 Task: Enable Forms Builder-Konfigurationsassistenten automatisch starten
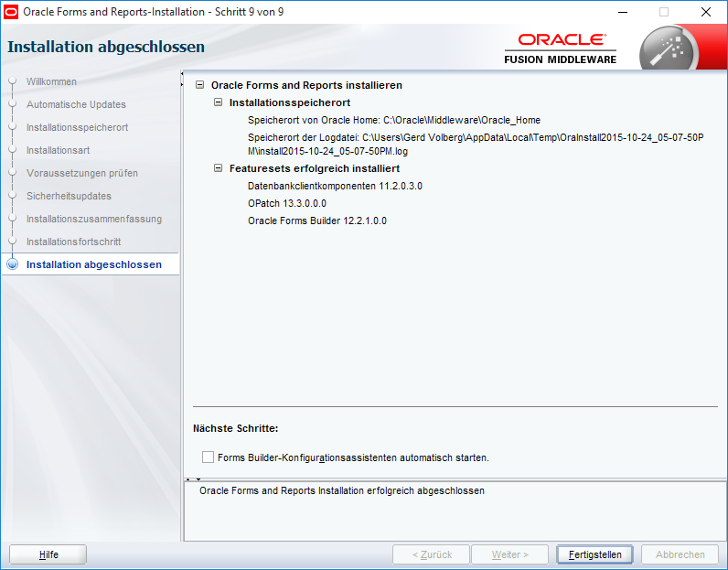click(208, 457)
